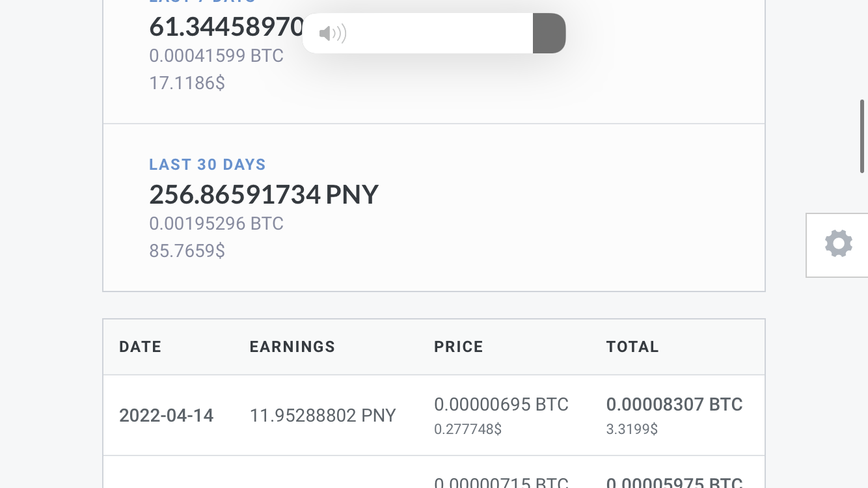Click the 0.00195296 BTC value
868x488 pixels.
216,224
